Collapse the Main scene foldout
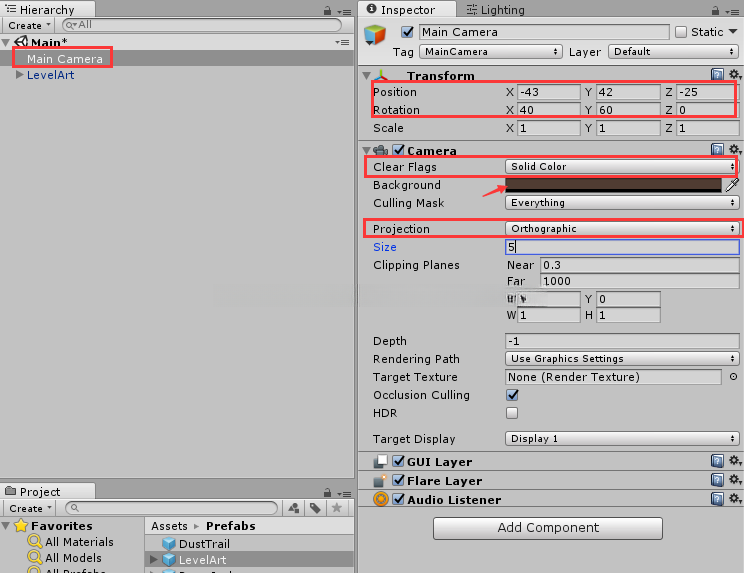 pyautogui.click(x=6, y=43)
